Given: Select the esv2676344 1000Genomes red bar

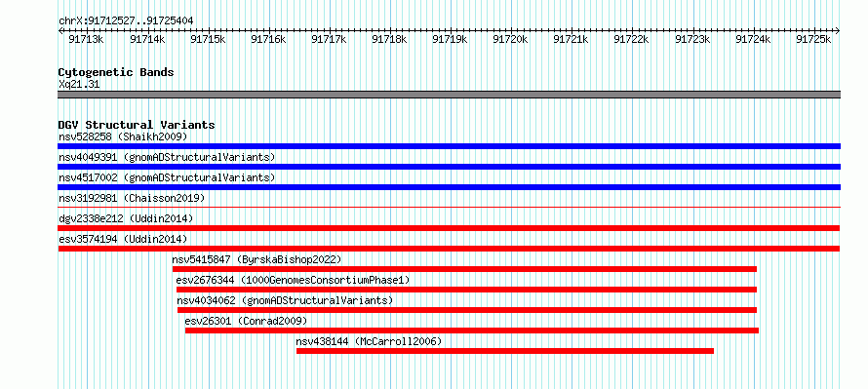Looking at the screenshot, I should pyautogui.click(x=466, y=290).
